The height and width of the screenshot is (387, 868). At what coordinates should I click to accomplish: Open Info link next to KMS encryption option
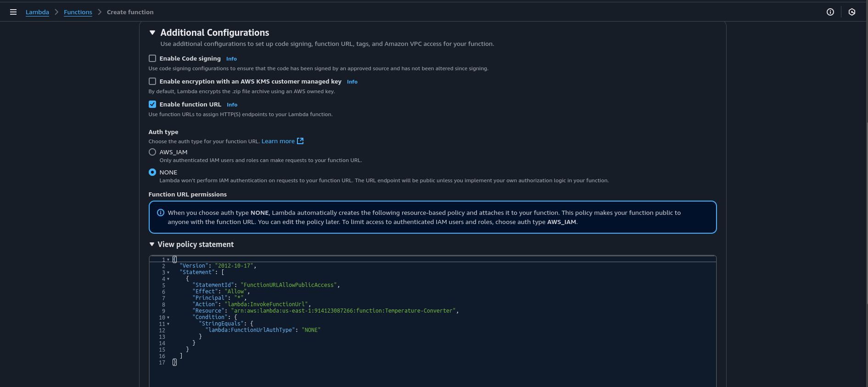click(352, 82)
